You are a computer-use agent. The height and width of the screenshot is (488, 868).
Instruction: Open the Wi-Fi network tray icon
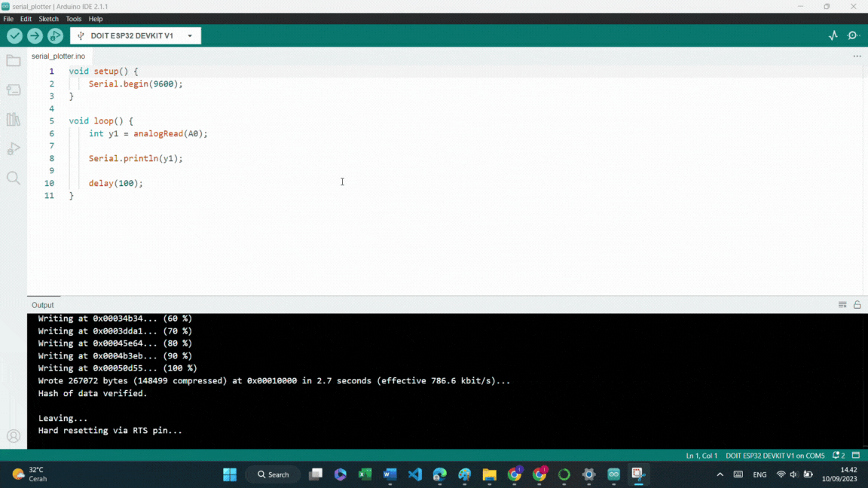click(781, 474)
